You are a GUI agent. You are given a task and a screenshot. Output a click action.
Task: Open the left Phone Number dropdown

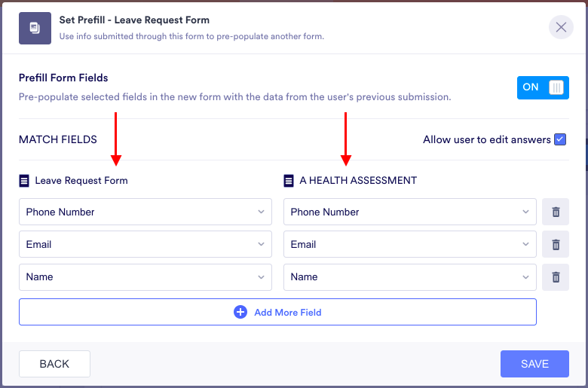145,212
